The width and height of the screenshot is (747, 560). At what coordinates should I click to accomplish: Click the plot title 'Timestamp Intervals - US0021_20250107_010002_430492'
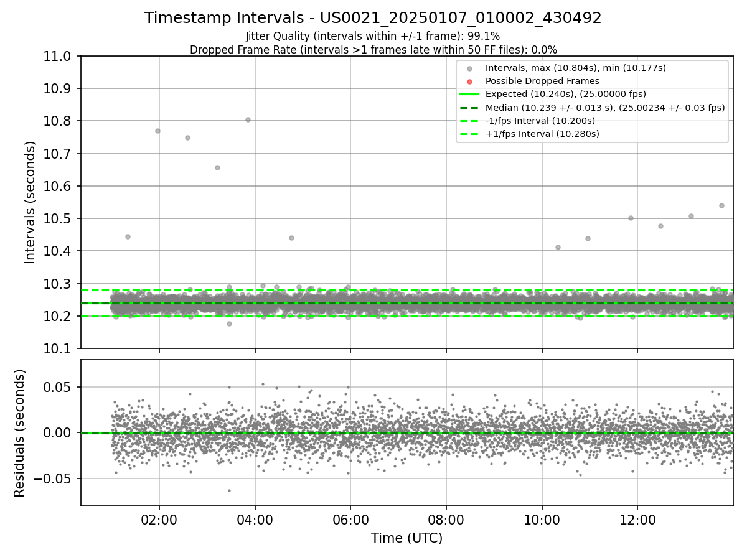click(x=373, y=18)
